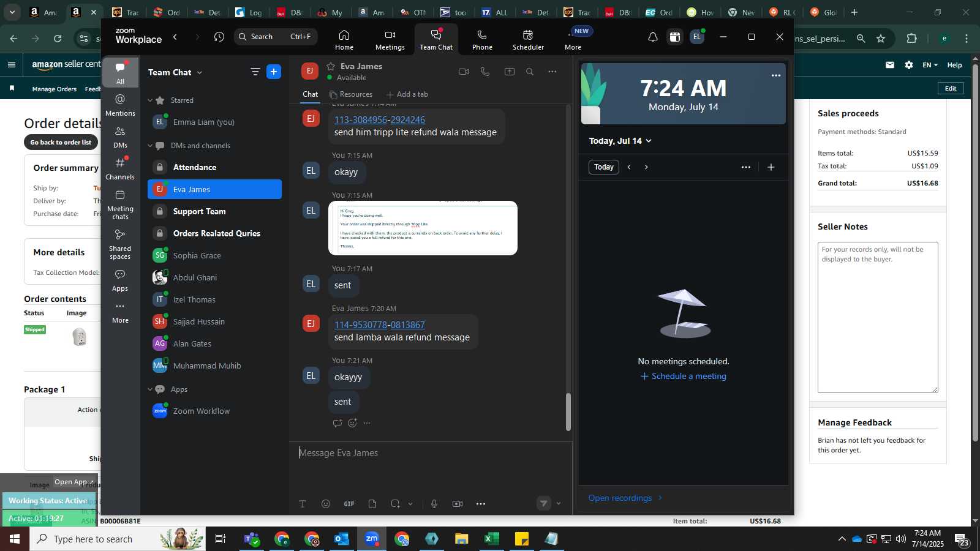Click share screen icon in chat header
The width and height of the screenshot is (980, 551).
[x=509, y=72]
